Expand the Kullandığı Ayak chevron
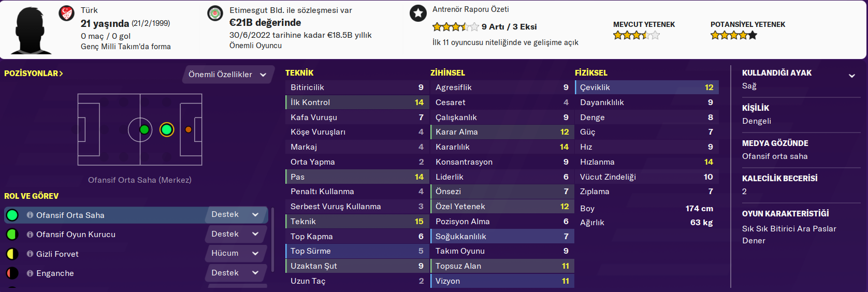Viewport: 868px width, 292px height. [x=851, y=76]
